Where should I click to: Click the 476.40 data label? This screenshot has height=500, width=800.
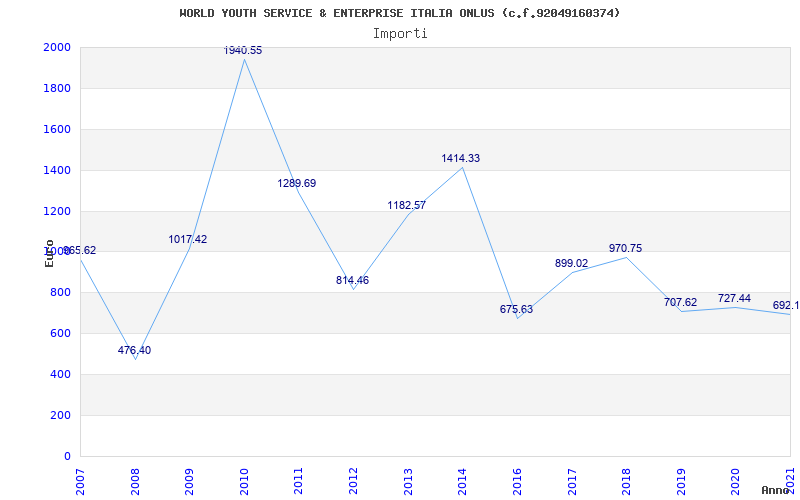(x=134, y=351)
